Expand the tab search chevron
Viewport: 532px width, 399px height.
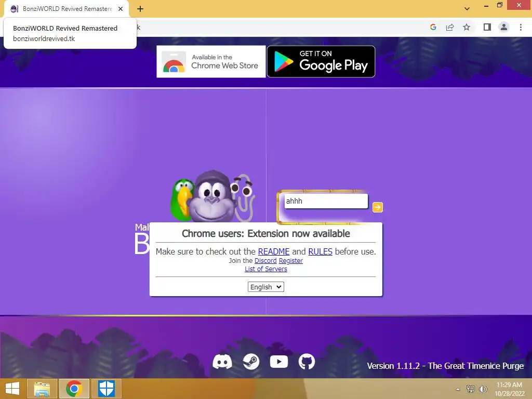click(x=467, y=9)
